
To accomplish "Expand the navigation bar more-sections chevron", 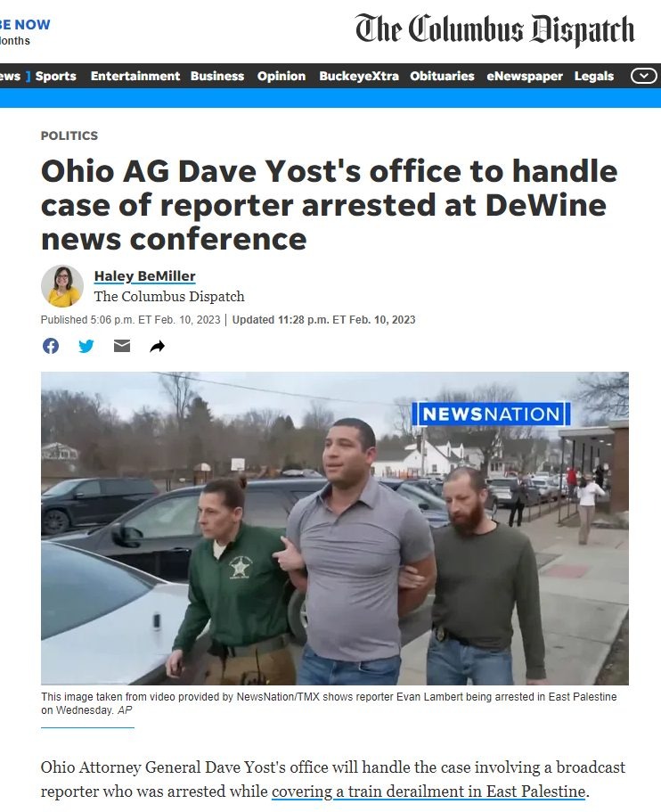I will click(x=643, y=76).
